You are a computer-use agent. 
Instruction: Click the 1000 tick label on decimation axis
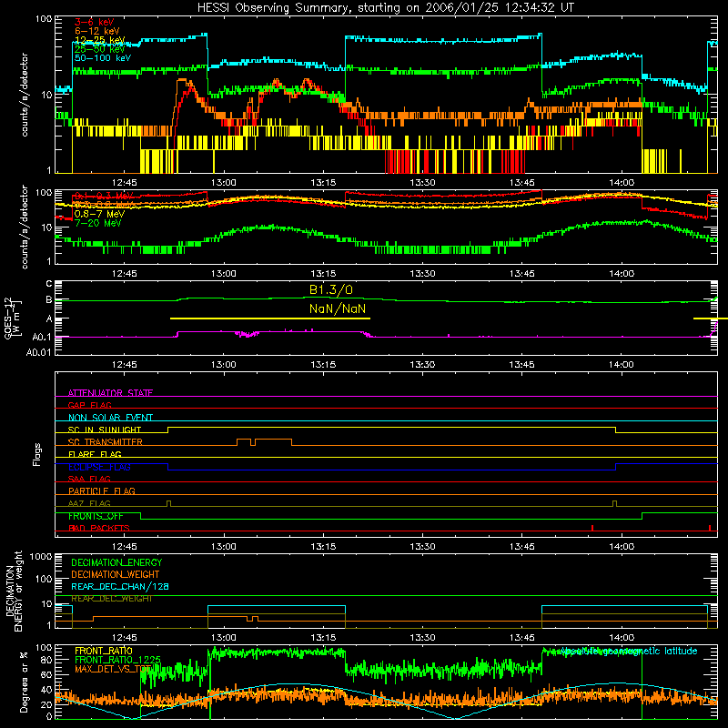click(41, 557)
